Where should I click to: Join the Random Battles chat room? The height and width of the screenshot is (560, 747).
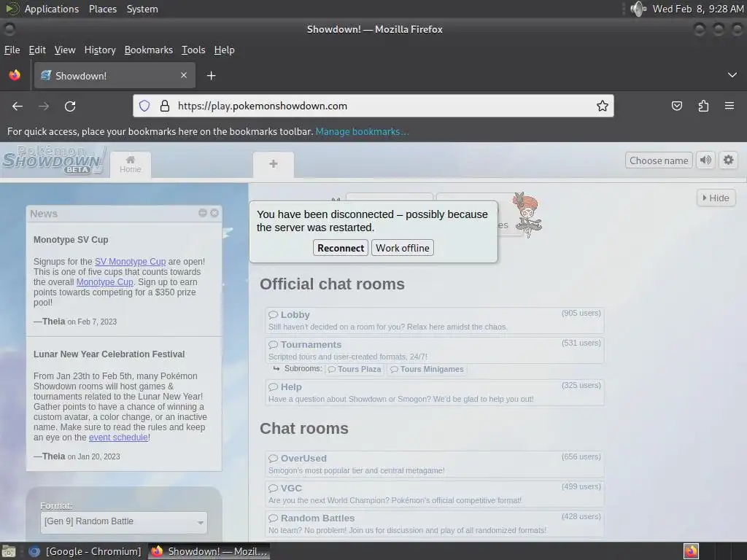[435, 524]
